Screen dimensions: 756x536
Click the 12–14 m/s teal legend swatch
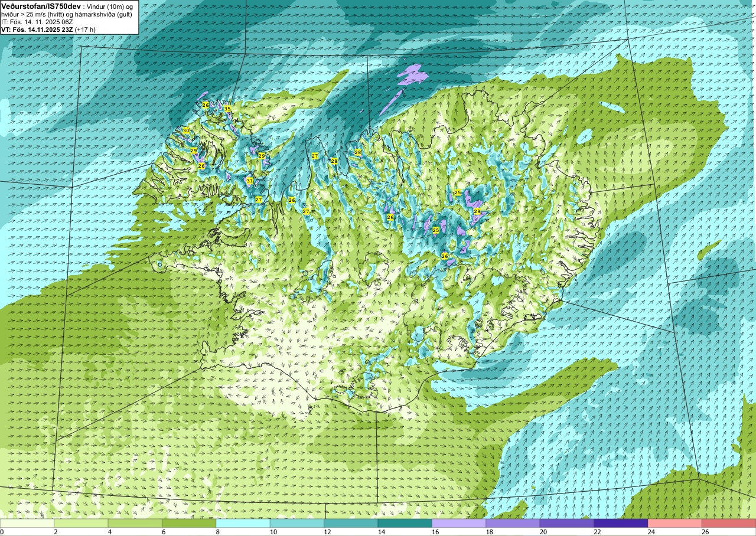351,523
